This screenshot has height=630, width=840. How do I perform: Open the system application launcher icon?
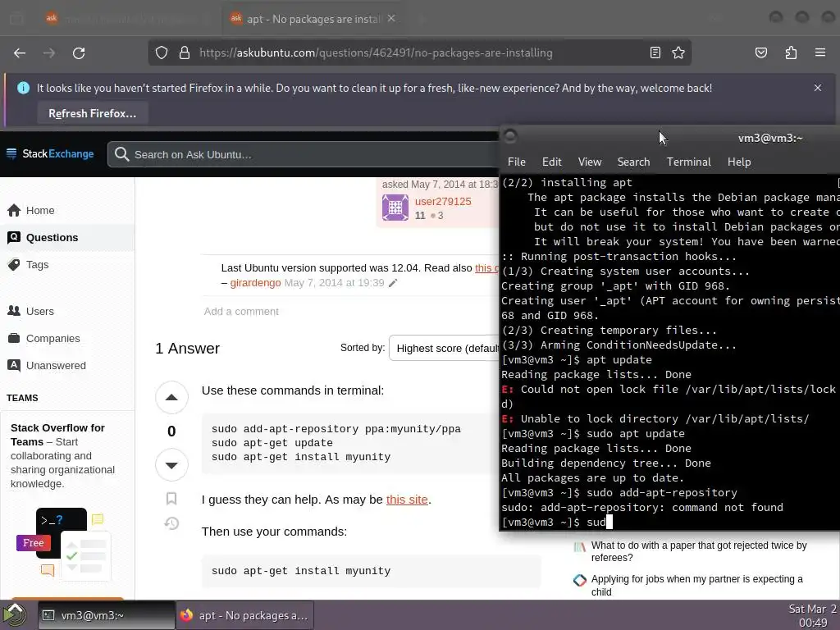(15, 615)
